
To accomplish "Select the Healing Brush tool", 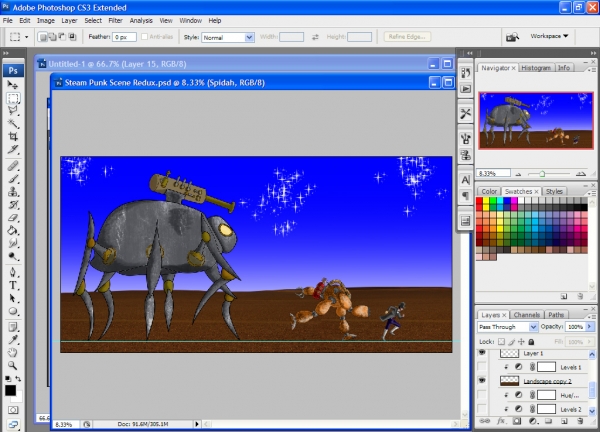I will pyautogui.click(x=13, y=166).
